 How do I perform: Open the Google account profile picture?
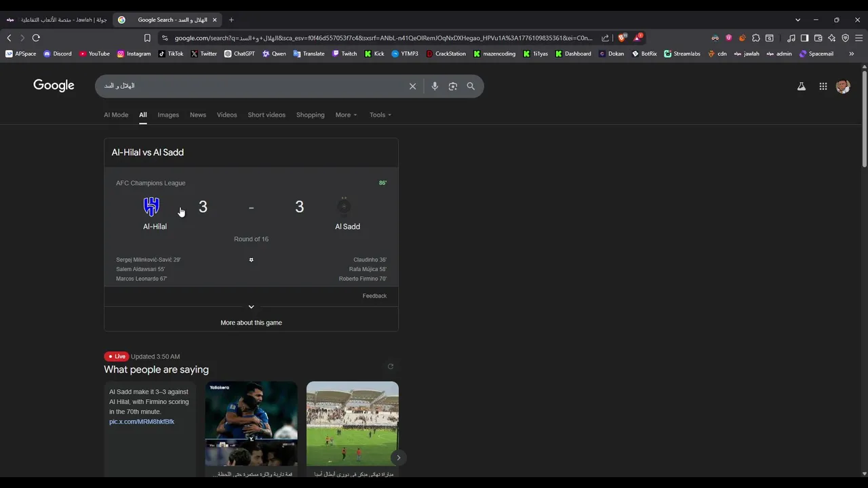pyautogui.click(x=843, y=86)
